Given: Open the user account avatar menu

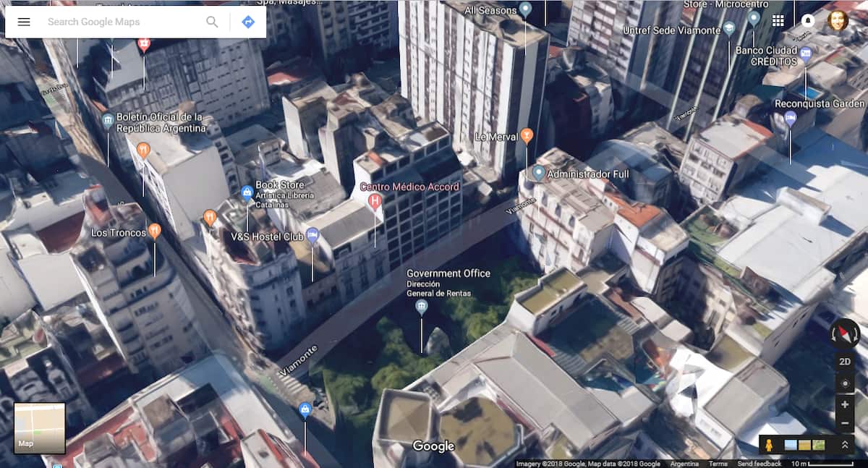Looking at the screenshot, I should [x=838, y=20].
